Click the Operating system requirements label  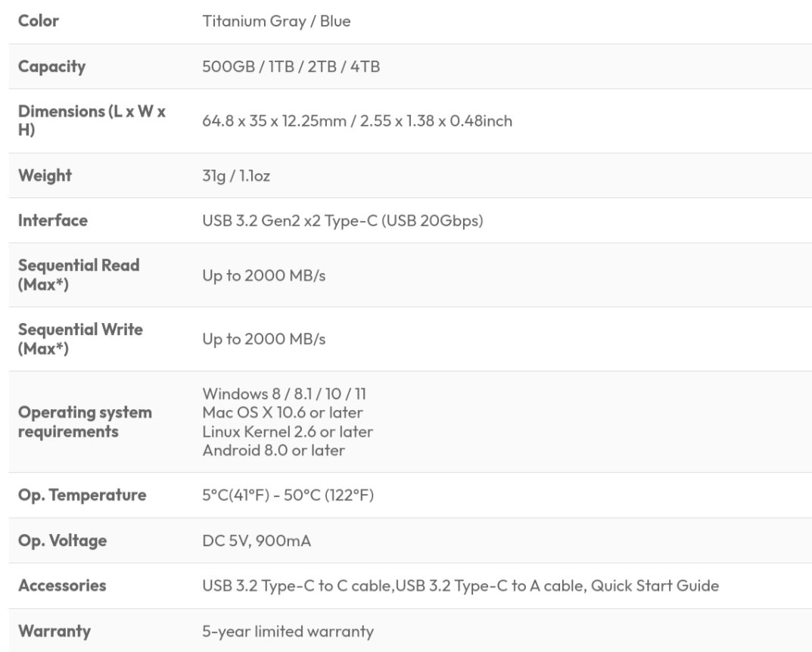coord(85,422)
